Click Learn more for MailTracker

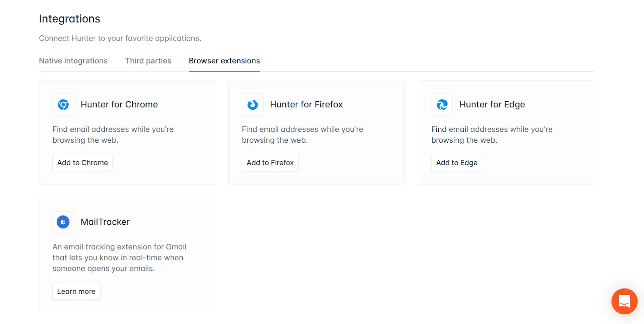coord(76,291)
